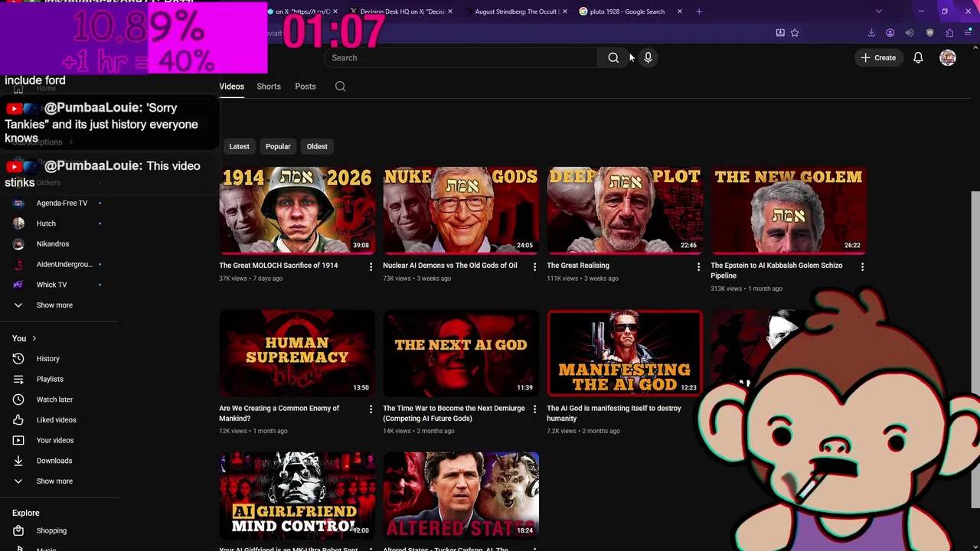Open Human Supremacy thumbnail
Viewport: 980px width, 551px height.
[x=297, y=353]
